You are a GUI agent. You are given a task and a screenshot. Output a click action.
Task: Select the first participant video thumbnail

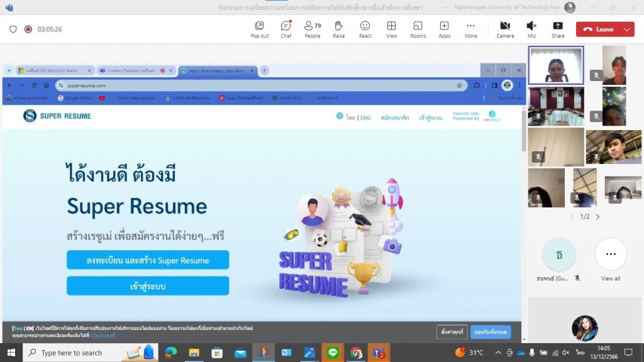coord(555,65)
